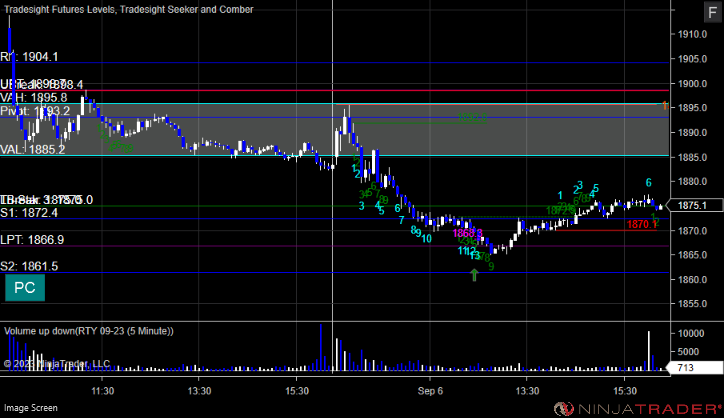Viewport: 724px width, 418px height.
Task: Select the current price marker 1875.1
Action: [x=695, y=205]
